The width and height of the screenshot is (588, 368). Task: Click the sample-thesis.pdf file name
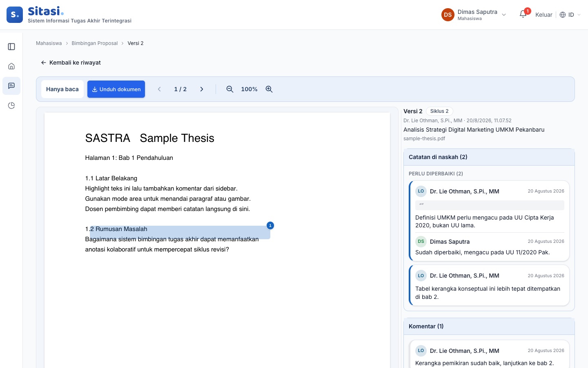tap(424, 139)
